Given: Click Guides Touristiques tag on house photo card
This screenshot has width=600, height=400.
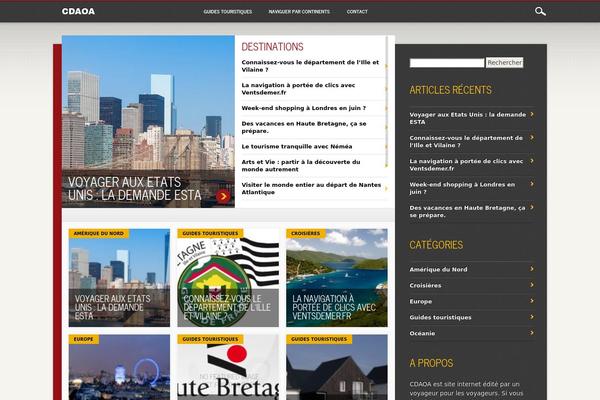Looking at the screenshot, I should (319, 340).
